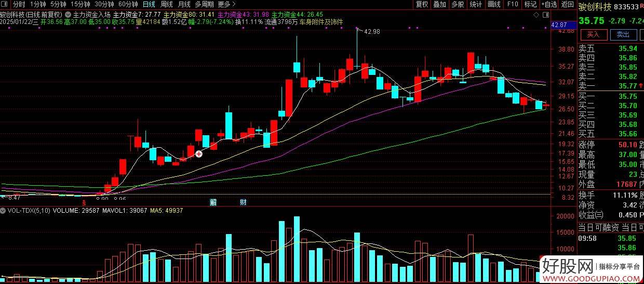Viewport: 644px width, 284px height.
Task: Click the 标记 mark button
Action: click(530, 4)
